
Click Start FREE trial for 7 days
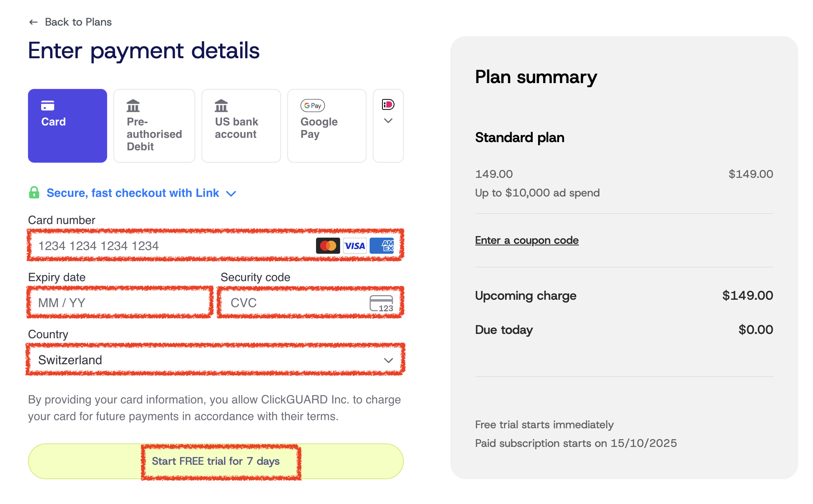click(x=215, y=461)
